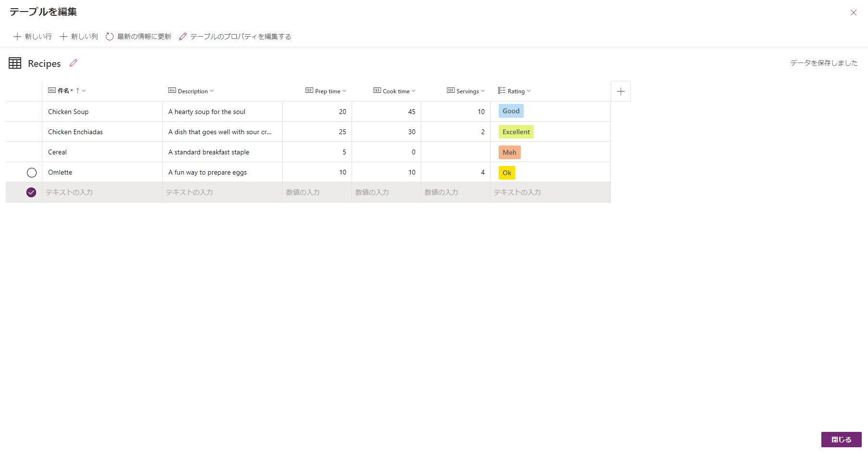Viewport: 868px width, 454px height.
Task: Click the number type icon in Cook time header
Action: [x=377, y=90]
